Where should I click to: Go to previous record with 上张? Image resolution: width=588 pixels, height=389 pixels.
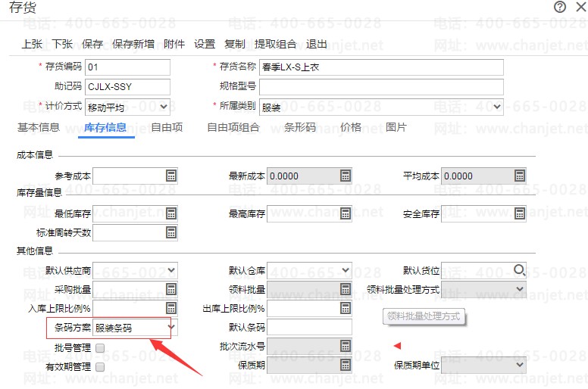coord(32,44)
